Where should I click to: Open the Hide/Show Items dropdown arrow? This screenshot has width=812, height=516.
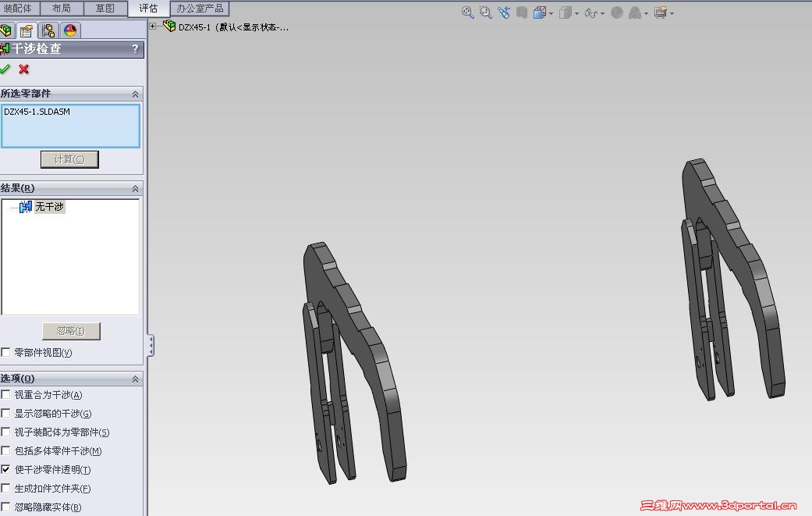(602, 14)
